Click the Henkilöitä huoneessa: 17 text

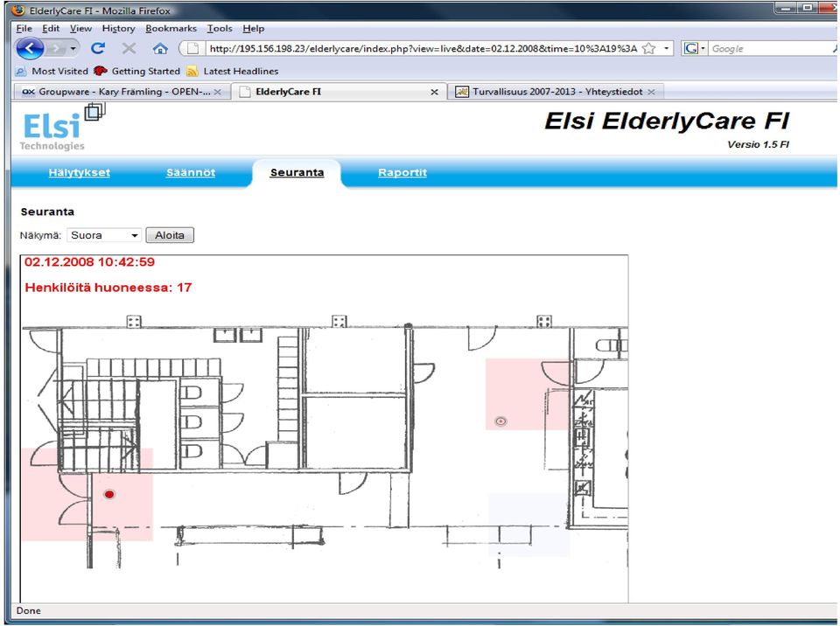108,288
